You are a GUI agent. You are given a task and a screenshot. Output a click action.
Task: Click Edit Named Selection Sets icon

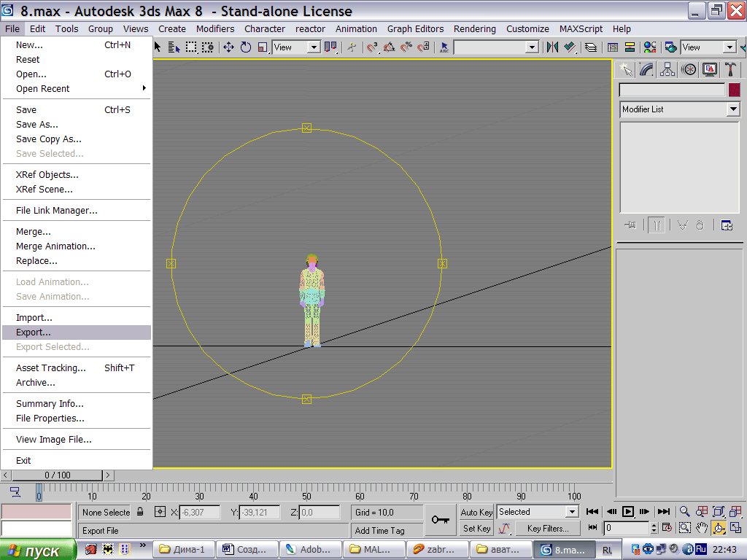444,47
